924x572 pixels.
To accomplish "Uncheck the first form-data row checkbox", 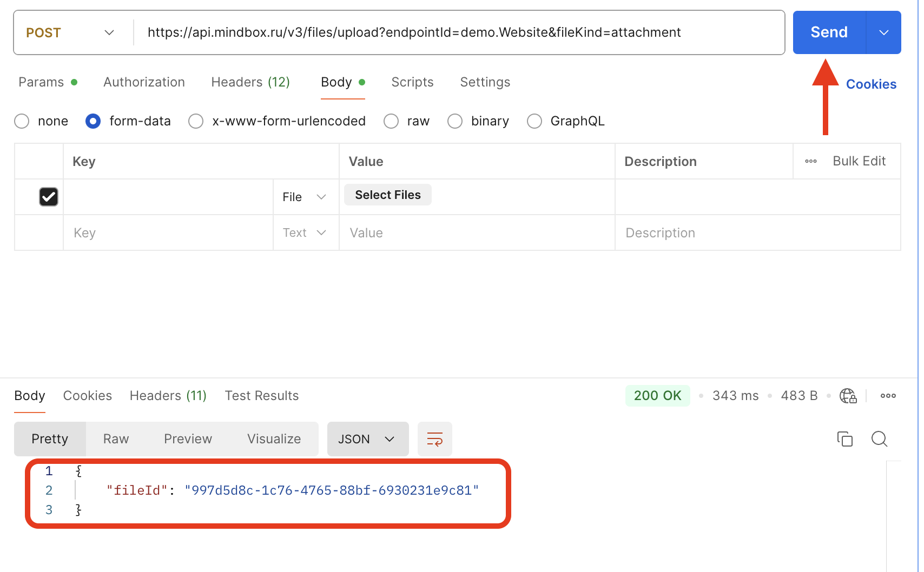I will (x=49, y=197).
